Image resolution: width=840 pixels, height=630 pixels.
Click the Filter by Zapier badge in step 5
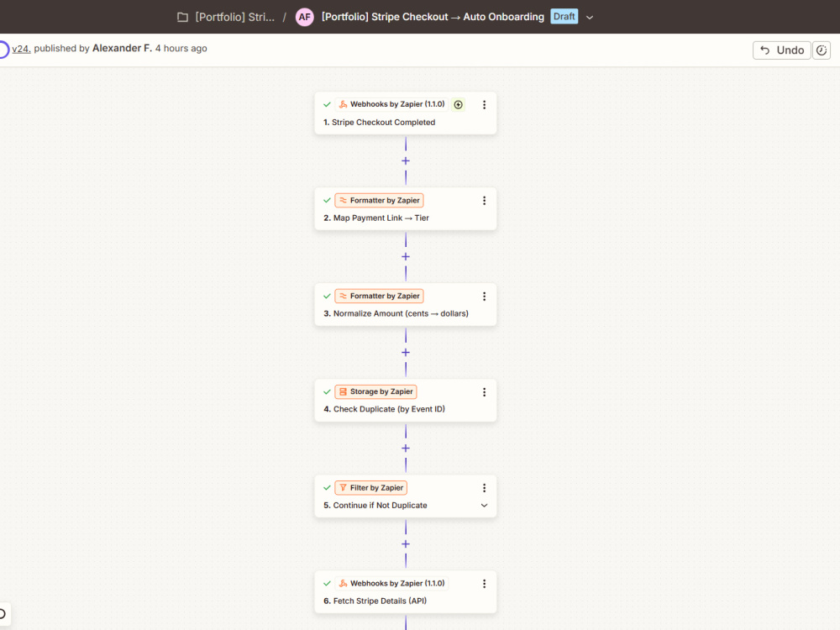(x=370, y=488)
